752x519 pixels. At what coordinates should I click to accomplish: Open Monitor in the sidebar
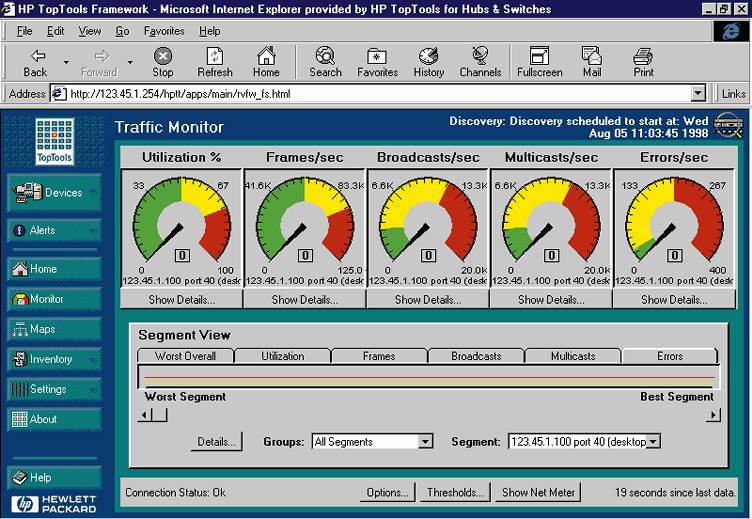(54, 299)
